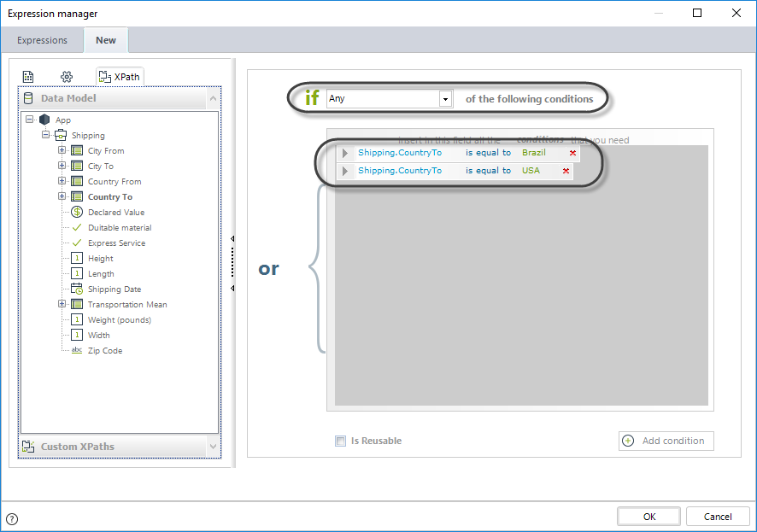Click the City From table icon
The image size is (757, 532).
(x=77, y=150)
